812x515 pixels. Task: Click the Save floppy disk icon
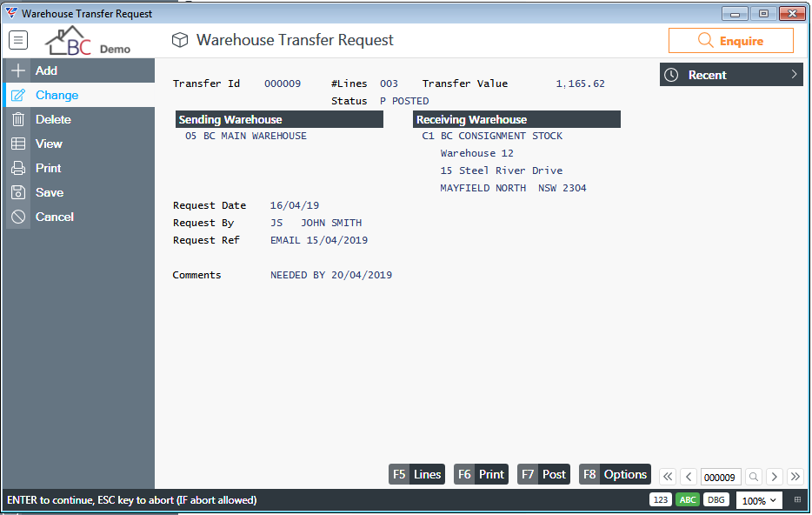pyautogui.click(x=18, y=192)
